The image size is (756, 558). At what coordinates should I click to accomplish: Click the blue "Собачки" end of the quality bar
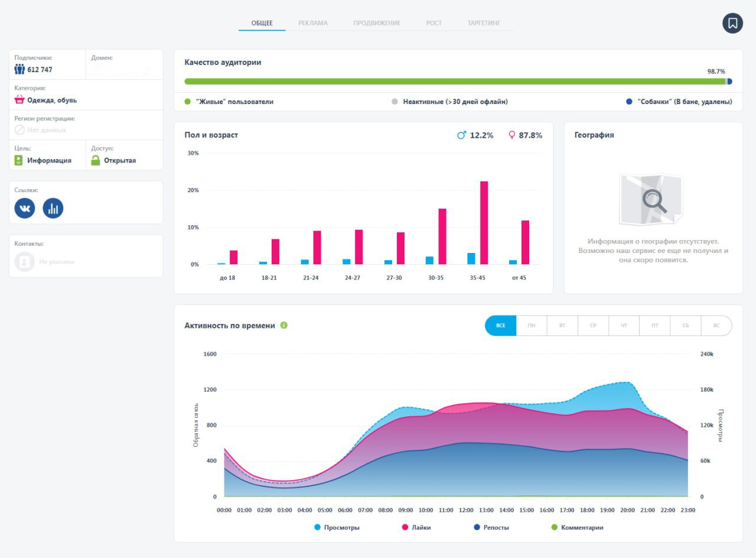click(730, 82)
